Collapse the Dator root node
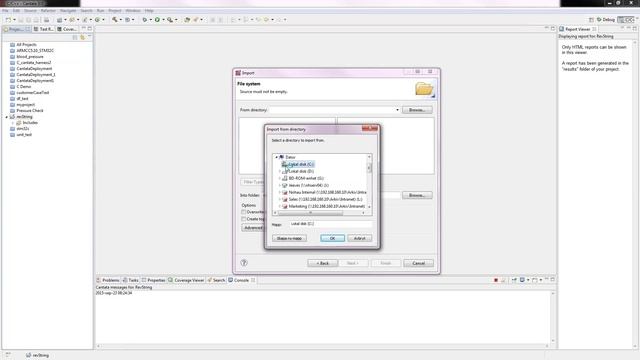640x360 pixels. point(276,157)
